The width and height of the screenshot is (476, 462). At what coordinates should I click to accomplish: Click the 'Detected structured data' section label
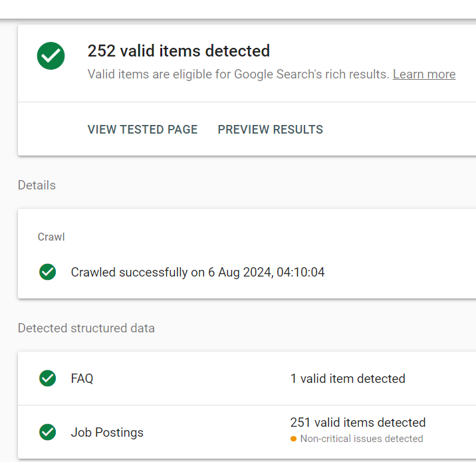click(x=86, y=328)
